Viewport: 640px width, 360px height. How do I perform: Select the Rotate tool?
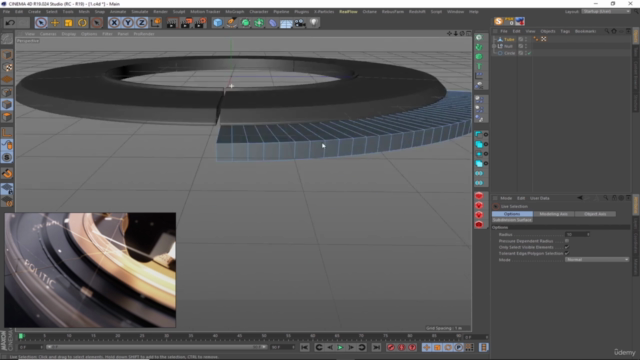click(x=82, y=23)
